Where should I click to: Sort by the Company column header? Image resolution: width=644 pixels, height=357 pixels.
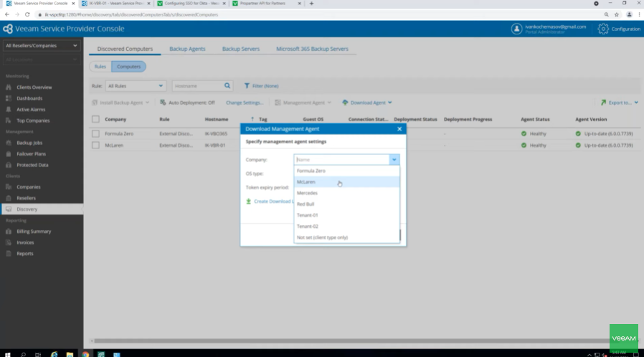point(115,120)
